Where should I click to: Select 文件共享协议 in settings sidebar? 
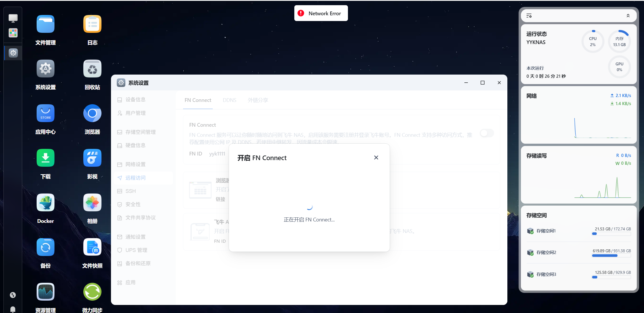click(x=144, y=218)
